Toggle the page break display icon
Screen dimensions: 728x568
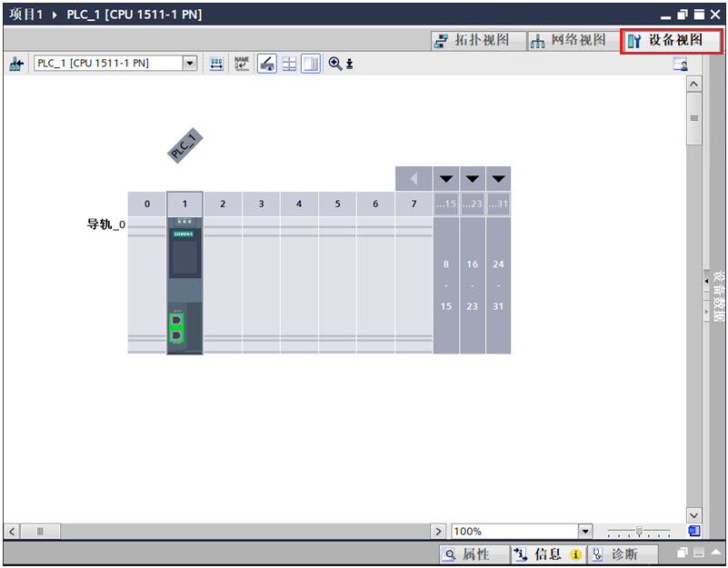click(311, 64)
